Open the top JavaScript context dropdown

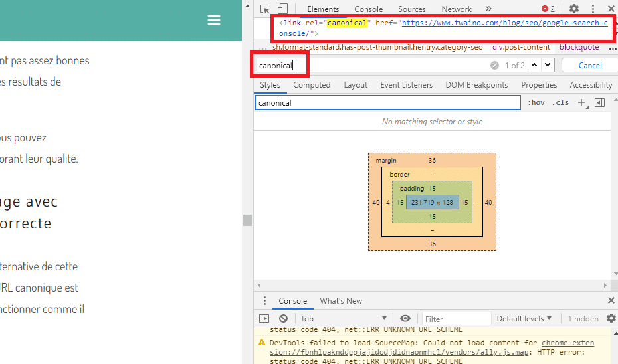[x=344, y=319]
